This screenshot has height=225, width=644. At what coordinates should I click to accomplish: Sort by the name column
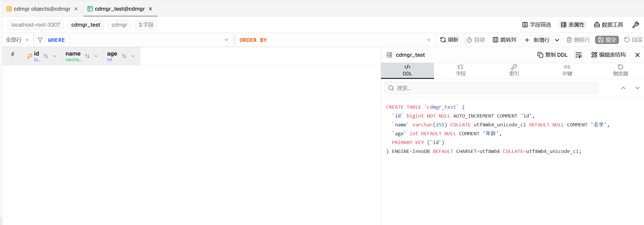[87, 56]
